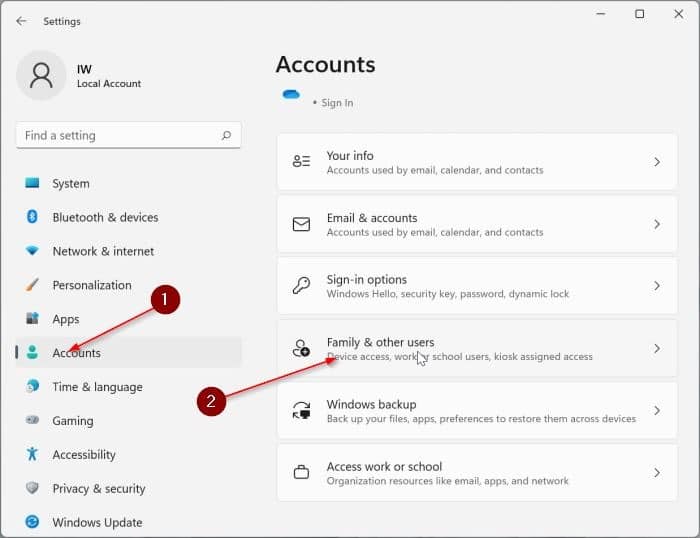Go to Gaming settings
The height and width of the screenshot is (538, 700).
pyautogui.click(x=129, y=421)
